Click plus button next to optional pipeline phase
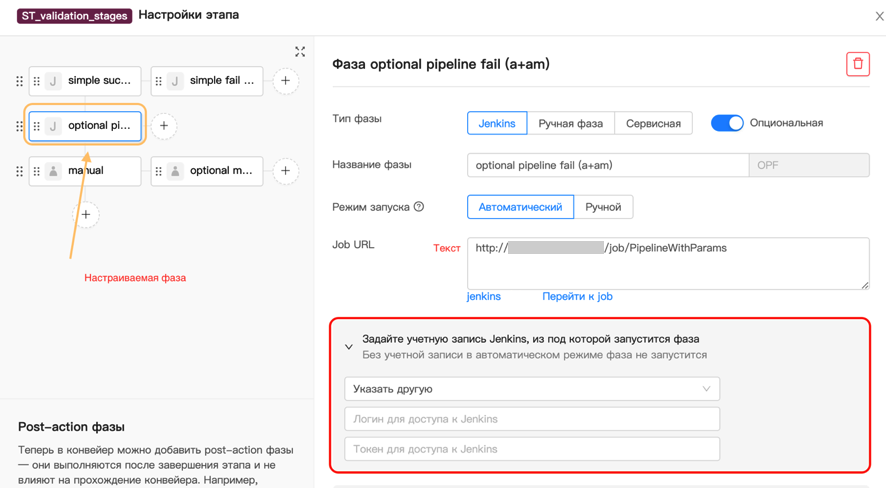The width and height of the screenshot is (886, 488). [x=164, y=126]
